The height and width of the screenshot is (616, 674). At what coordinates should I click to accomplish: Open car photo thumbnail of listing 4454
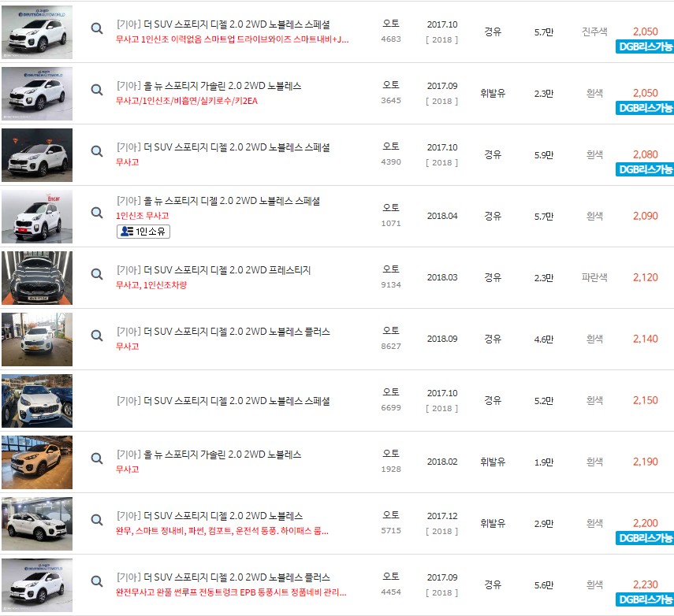pyautogui.click(x=37, y=585)
